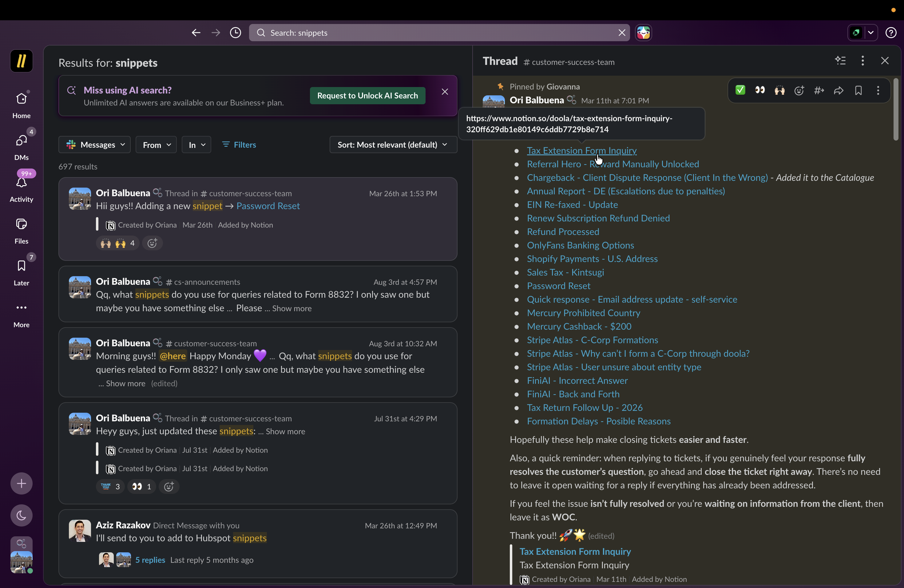The width and height of the screenshot is (904, 588).
Task: Expand Show more on Aug 3rd 10:32 AM result
Action: pos(125,383)
